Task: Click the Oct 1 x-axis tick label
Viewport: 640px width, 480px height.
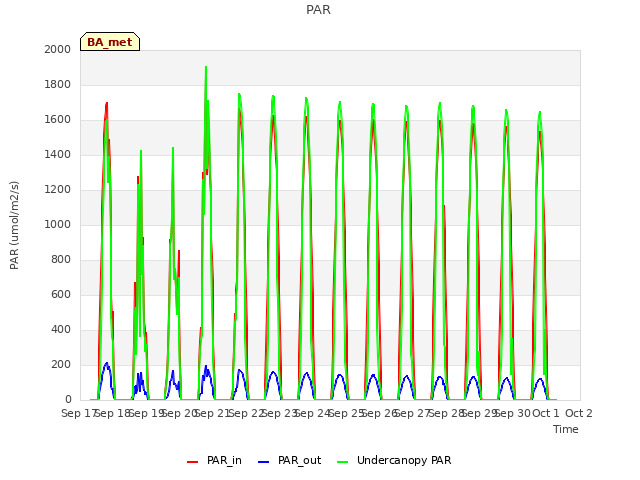Action: click(546, 413)
